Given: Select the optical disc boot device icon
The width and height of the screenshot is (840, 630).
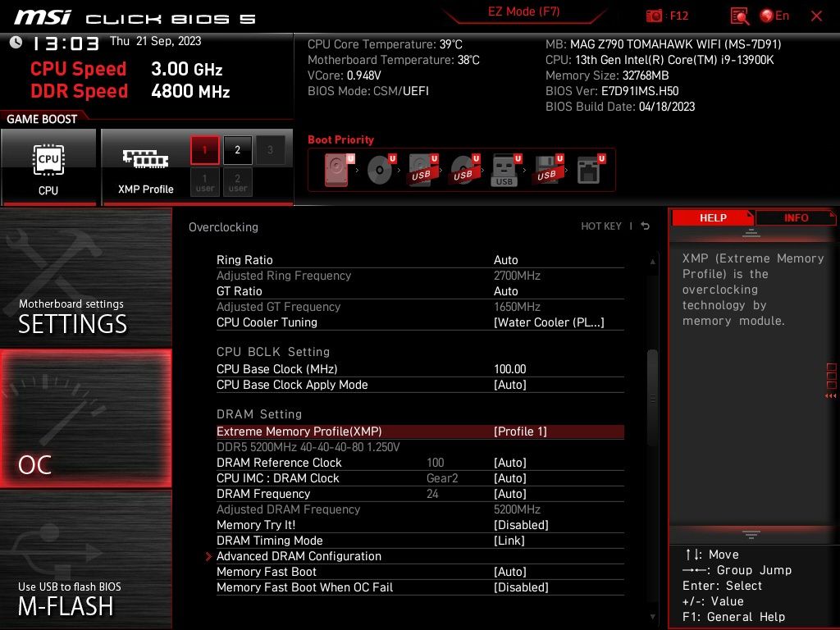Looking at the screenshot, I should 381,170.
